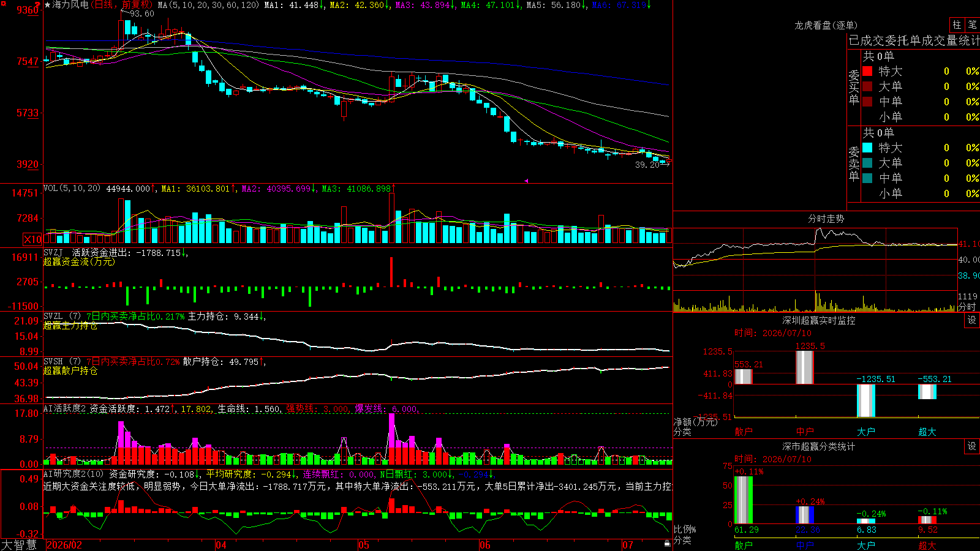Click the 超赢资金流(万元) label

pyautogui.click(x=79, y=261)
